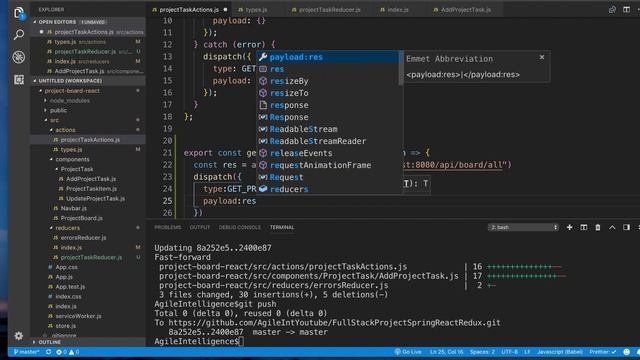Collapse the project-board-react folder

[72, 91]
